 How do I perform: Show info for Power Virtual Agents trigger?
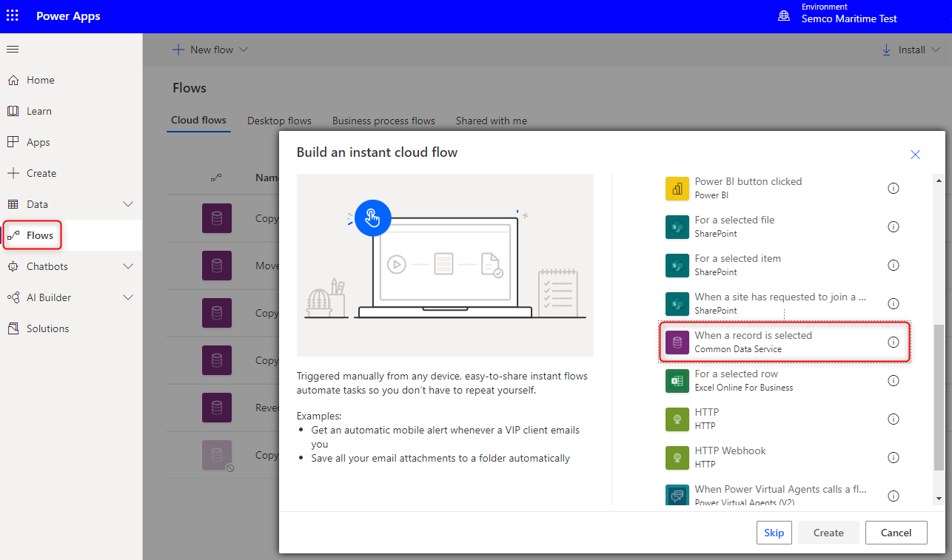[x=894, y=496]
